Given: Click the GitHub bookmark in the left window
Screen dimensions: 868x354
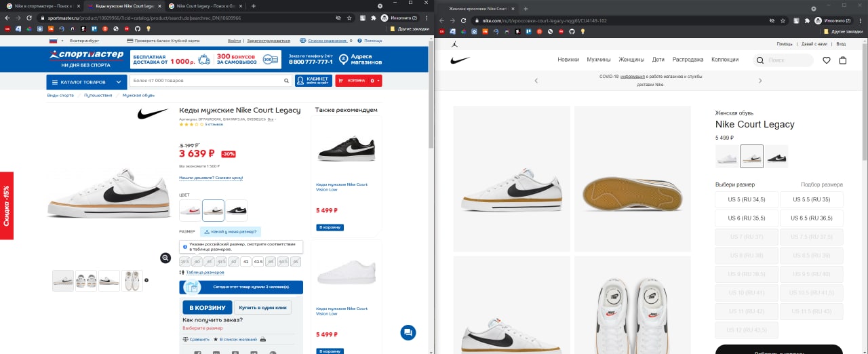Looking at the screenshot, I should (137, 29).
